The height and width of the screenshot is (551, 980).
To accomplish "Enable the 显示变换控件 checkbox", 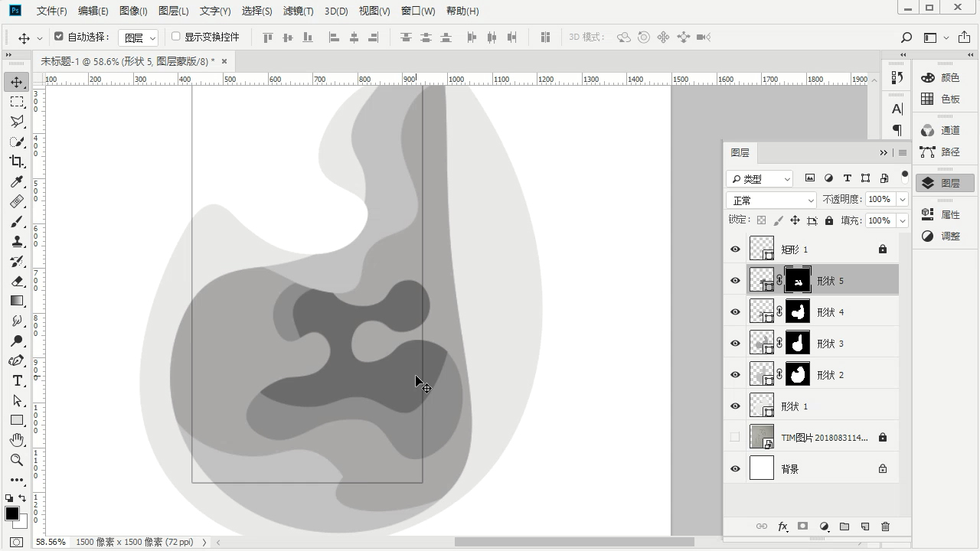I will click(176, 37).
